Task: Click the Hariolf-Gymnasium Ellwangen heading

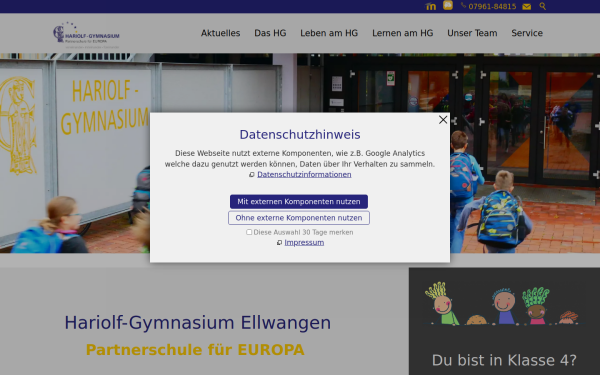Action: (x=197, y=323)
